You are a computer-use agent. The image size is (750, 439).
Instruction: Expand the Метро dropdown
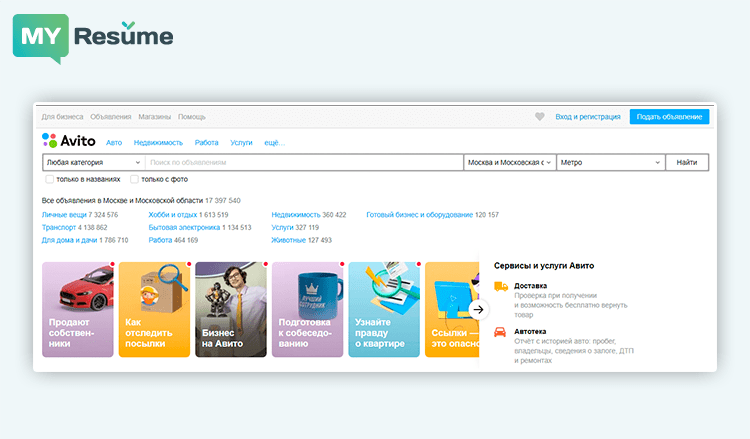pos(610,162)
